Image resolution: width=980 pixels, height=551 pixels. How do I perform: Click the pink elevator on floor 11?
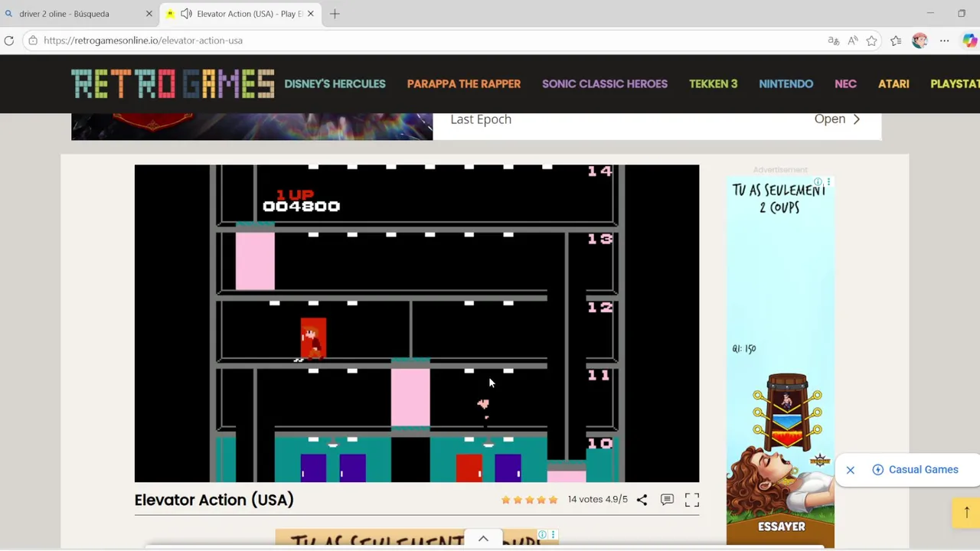click(410, 396)
